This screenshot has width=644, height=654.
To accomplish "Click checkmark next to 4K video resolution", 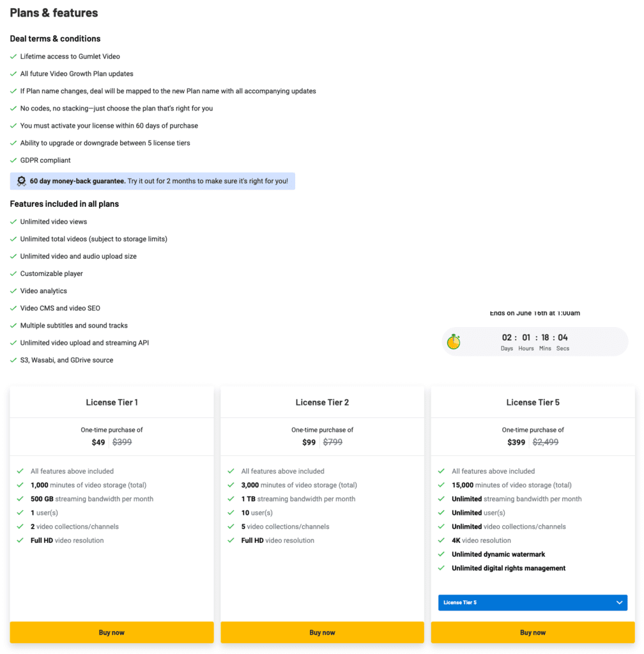I will (441, 540).
